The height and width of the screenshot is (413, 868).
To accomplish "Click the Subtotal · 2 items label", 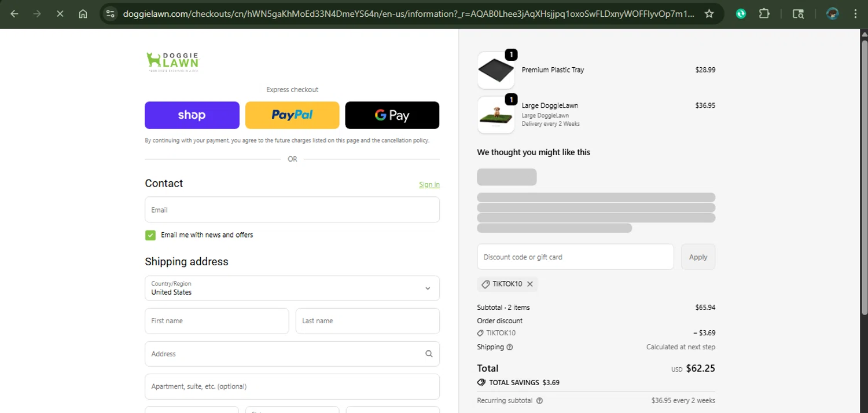I will (x=503, y=308).
